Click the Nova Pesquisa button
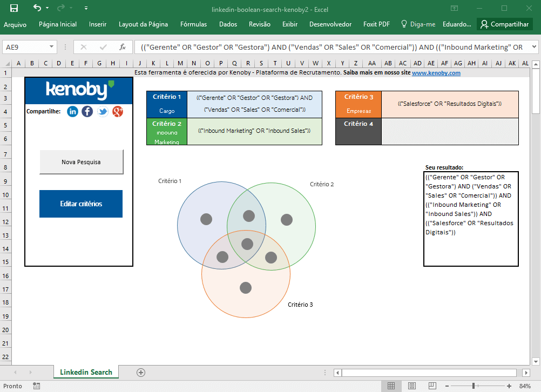The width and height of the screenshot is (541, 392). click(82, 162)
